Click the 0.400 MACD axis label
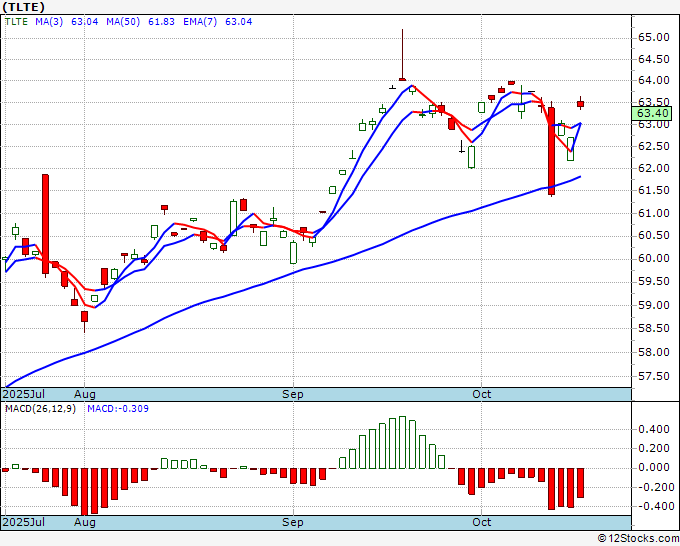 654,430
